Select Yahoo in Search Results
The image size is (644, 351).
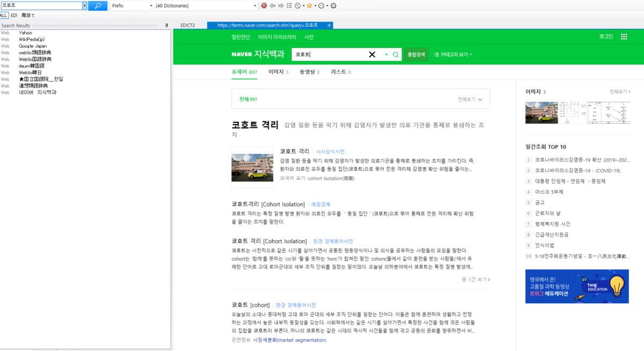coord(25,33)
